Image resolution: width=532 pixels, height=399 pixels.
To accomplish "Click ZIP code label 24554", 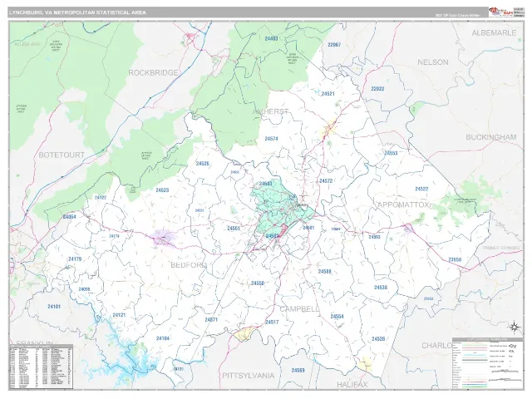I will click(337, 316).
